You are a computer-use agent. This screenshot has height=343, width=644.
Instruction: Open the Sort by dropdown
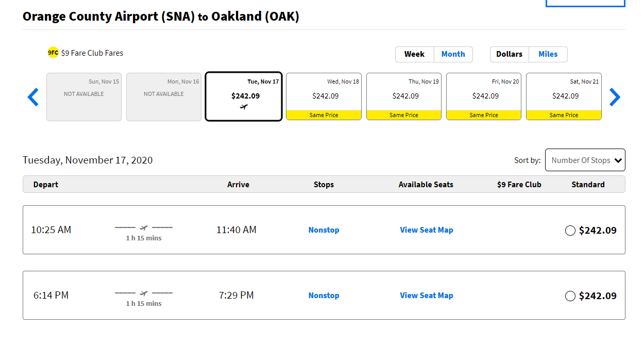click(x=585, y=160)
